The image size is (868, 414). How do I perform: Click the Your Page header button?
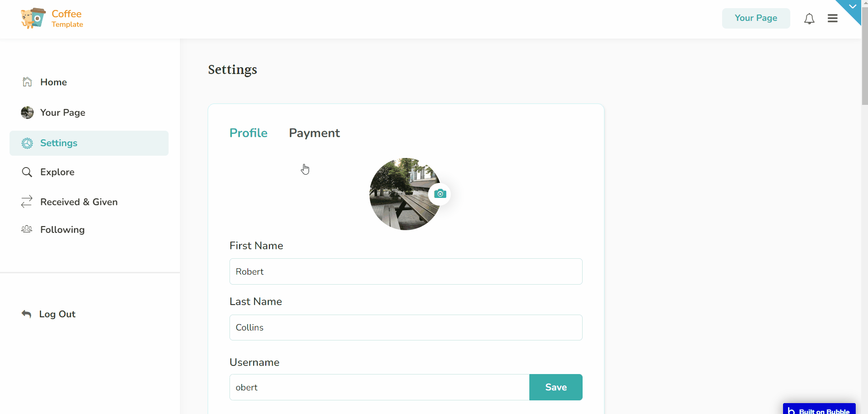click(x=756, y=18)
